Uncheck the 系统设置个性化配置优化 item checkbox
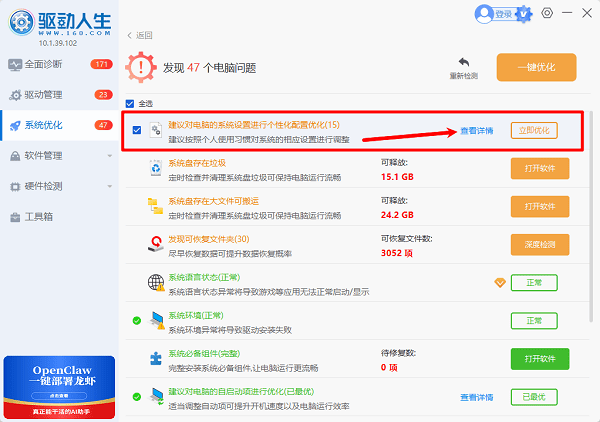Screen dimensions: 600x422 (136, 130)
